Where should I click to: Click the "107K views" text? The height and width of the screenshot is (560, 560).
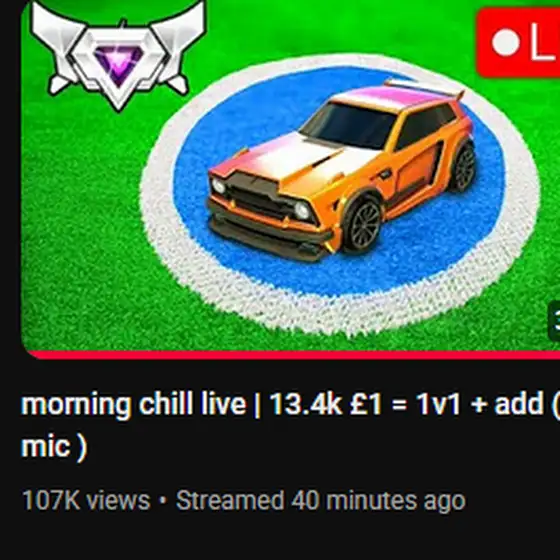pos(86,500)
